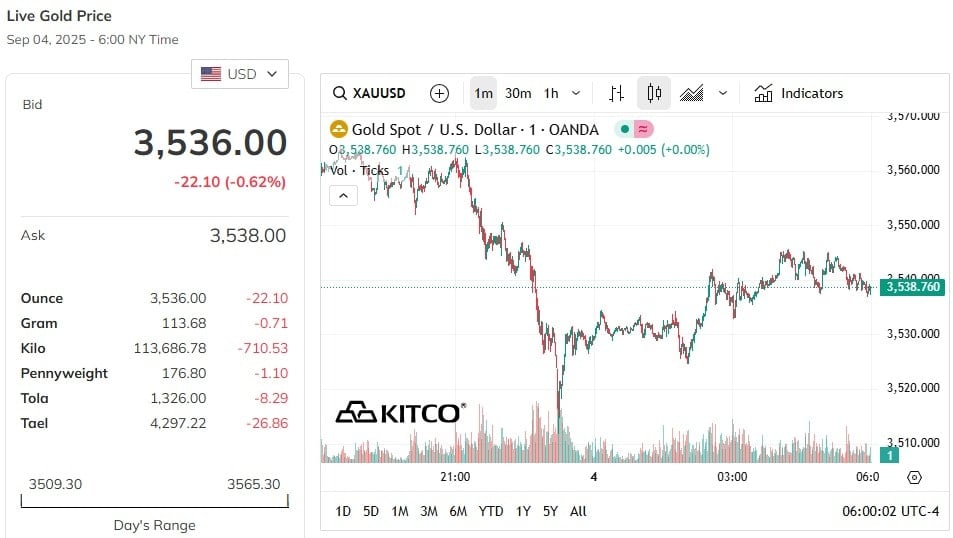This screenshot has width=953, height=538.
Task: Show the All date range
Action: (578, 511)
